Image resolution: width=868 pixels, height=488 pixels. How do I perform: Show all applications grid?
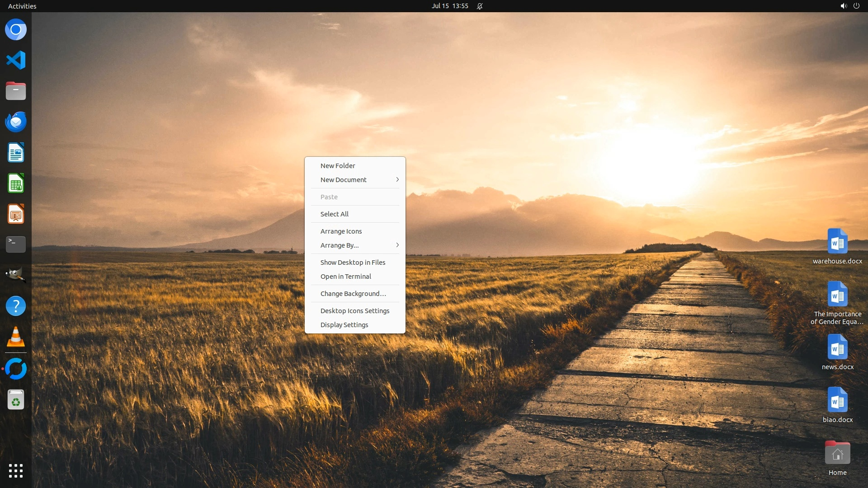[x=16, y=471]
